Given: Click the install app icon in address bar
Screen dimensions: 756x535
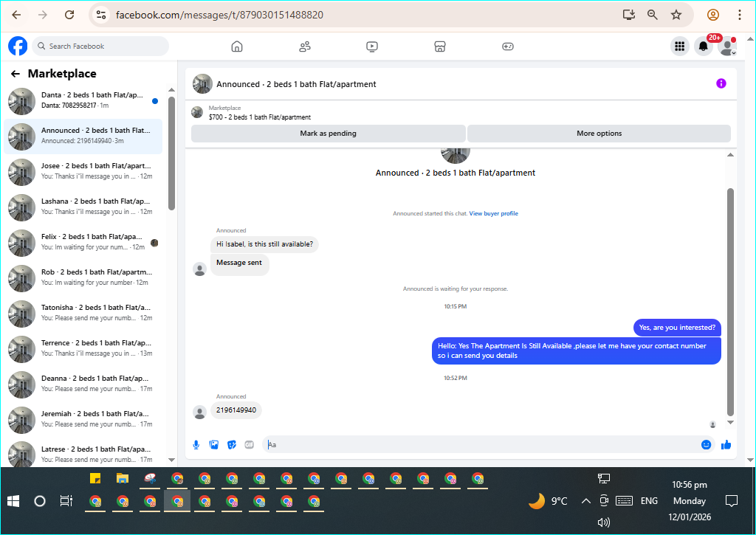Looking at the screenshot, I should [x=629, y=15].
